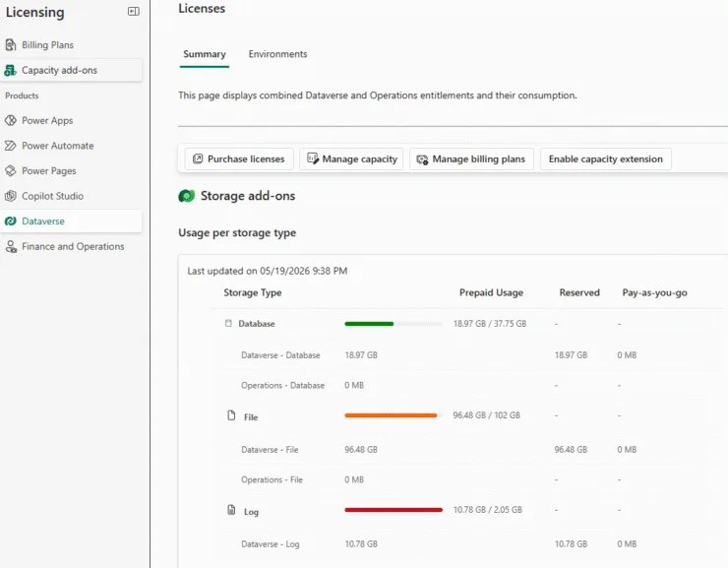The width and height of the screenshot is (728, 568).
Task: Click the Power Pages icon
Action: [10, 170]
